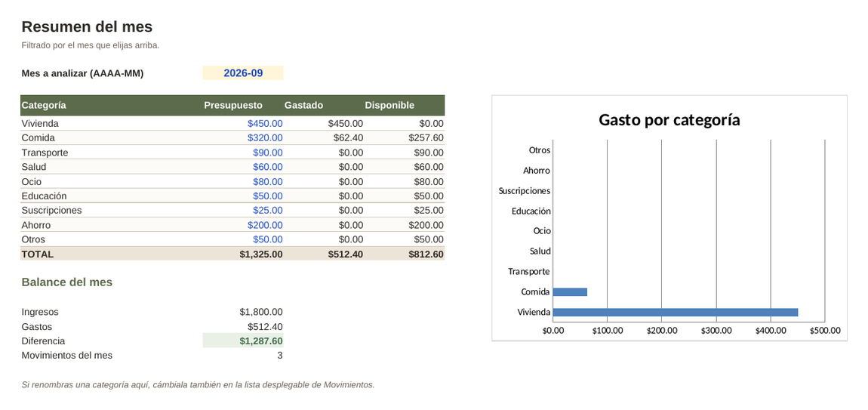
Task: Click the Ocio budget value $80.00
Action: coord(267,182)
